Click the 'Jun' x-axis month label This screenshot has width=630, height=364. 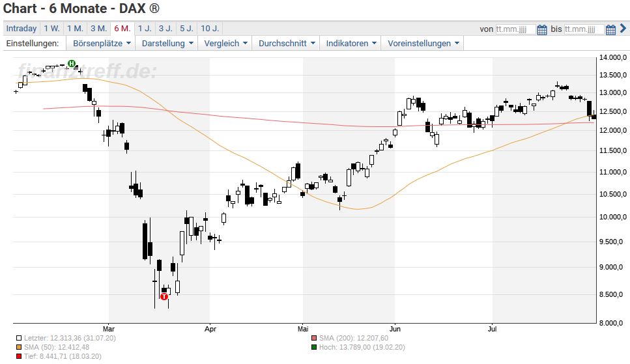395,329
